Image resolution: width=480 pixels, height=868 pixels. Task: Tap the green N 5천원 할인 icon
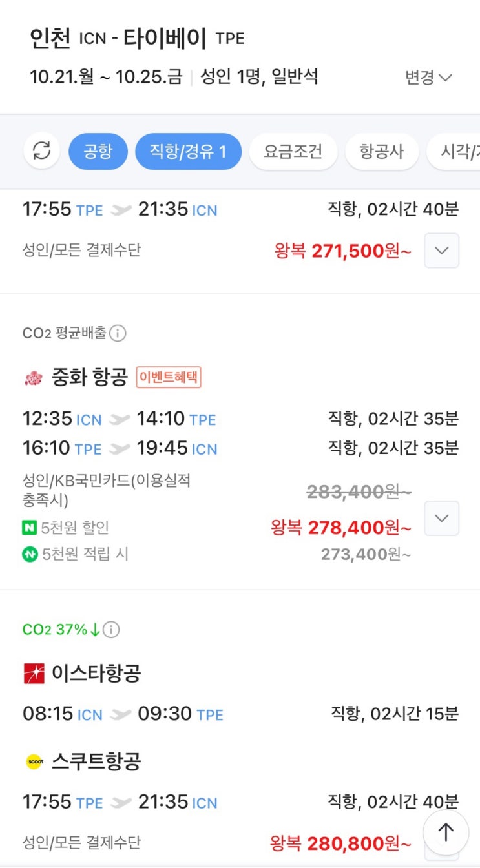tap(30, 528)
